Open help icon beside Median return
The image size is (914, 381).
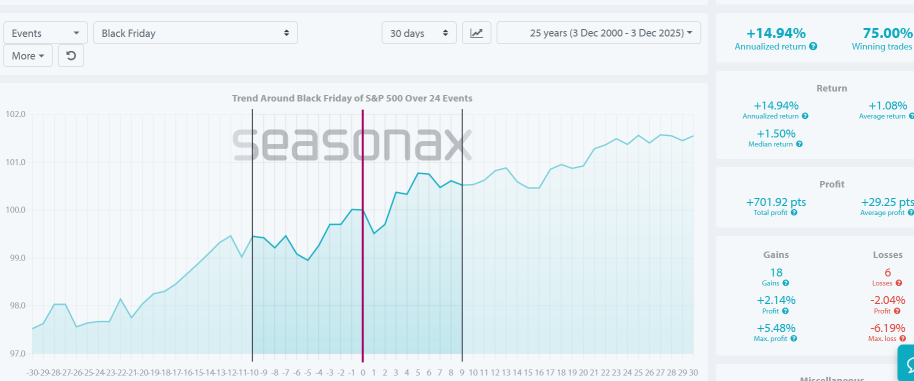click(x=799, y=144)
